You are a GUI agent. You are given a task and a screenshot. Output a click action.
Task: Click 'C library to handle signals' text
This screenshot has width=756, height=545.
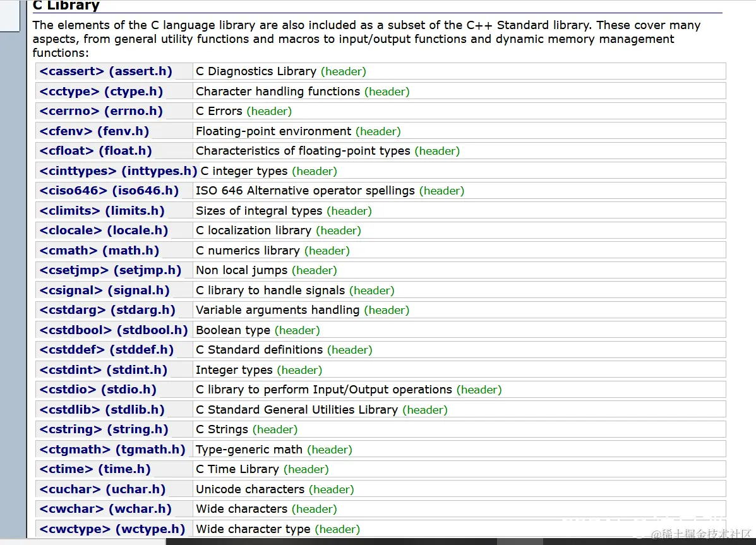pos(270,290)
